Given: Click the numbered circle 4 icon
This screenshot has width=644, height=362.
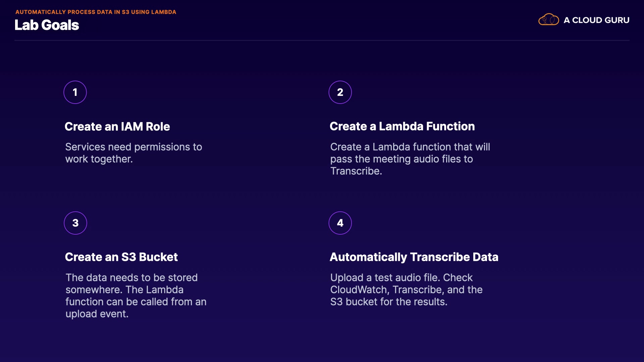Looking at the screenshot, I should (340, 223).
